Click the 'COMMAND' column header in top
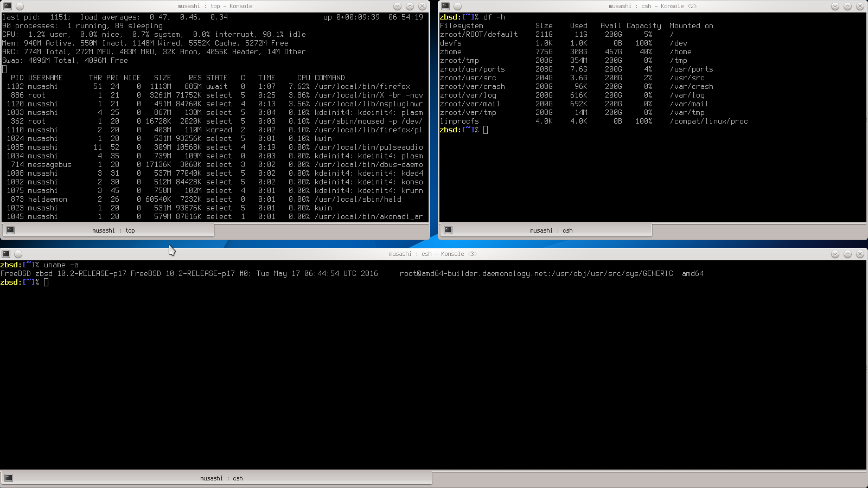868x488 pixels. coord(330,78)
